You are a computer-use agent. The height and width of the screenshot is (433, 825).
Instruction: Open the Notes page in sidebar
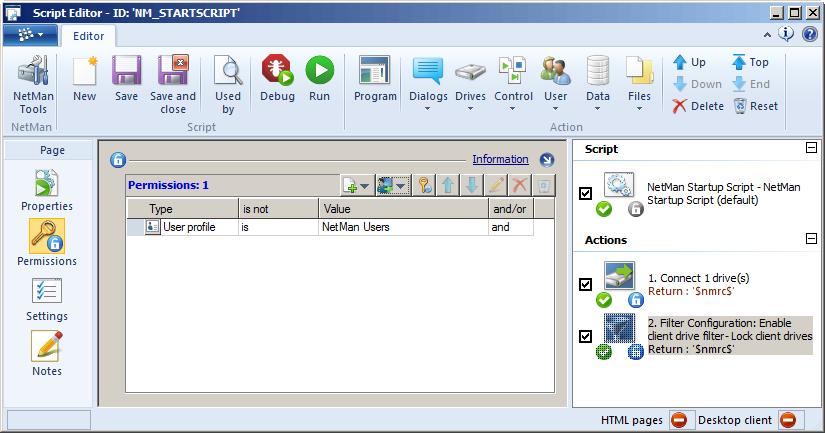tap(48, 352)
